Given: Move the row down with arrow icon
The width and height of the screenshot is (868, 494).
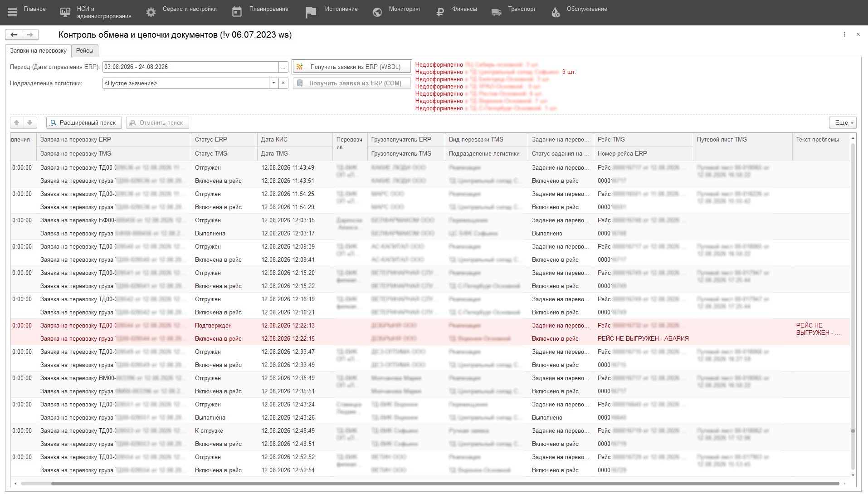Looking at the screenshot, I should [x=30, y=122].
